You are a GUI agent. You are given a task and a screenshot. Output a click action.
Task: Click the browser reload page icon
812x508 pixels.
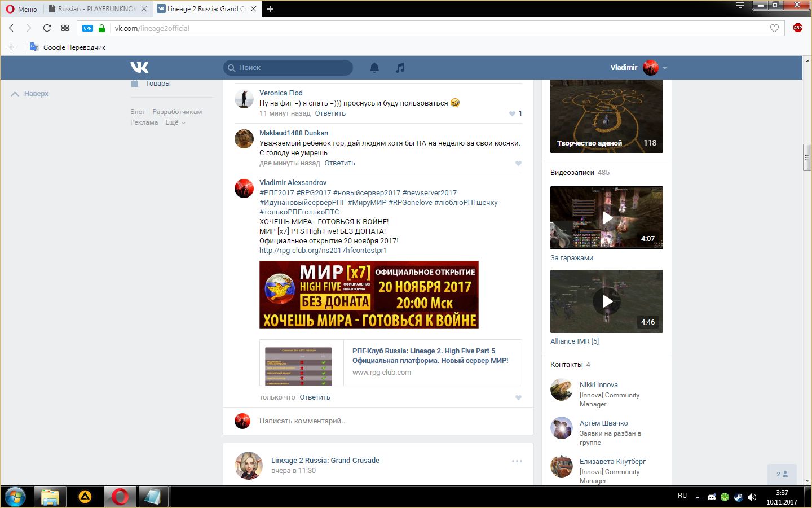coord(47,28)
